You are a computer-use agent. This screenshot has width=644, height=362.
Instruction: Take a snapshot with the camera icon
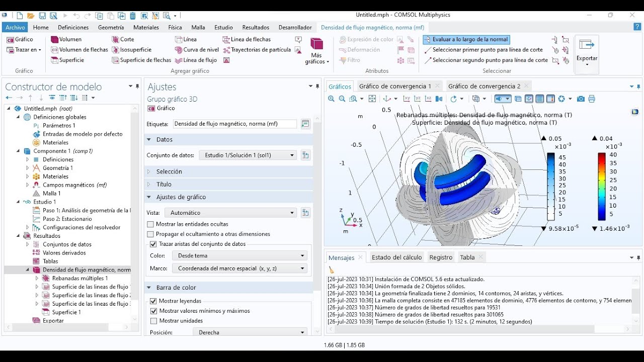pos(581,99)
